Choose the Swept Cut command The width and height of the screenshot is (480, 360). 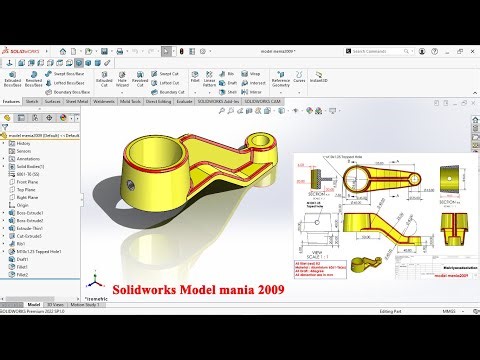pyautogui.click(x=165, y=74)
